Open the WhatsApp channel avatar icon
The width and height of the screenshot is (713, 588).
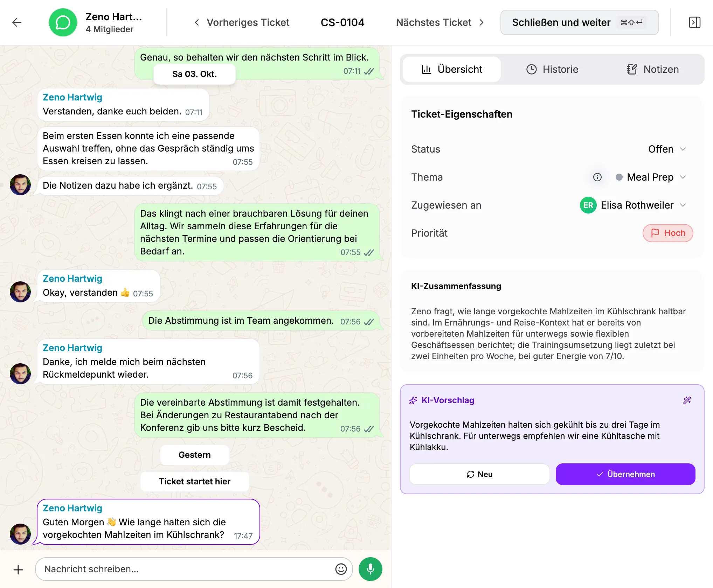tap(63, 22)
